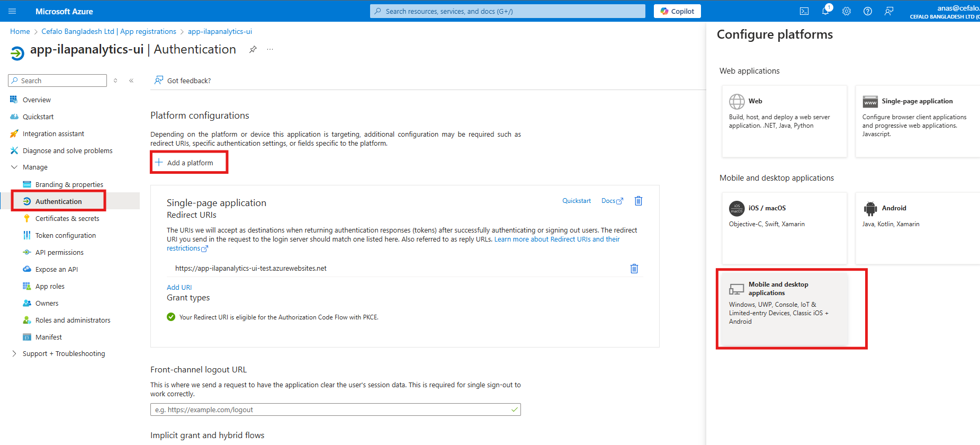Viewport: 980px width, 445px height.
Task: Toggle the sidebar expand/collapse sort arrows
Action: 115,81
